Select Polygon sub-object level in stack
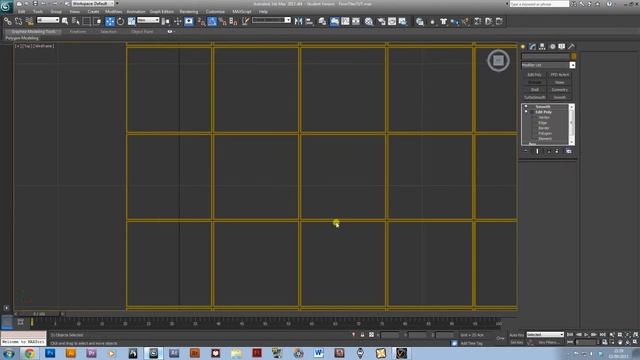The width and height of the screenshot is (640, 360). click(x=545, y=133)
